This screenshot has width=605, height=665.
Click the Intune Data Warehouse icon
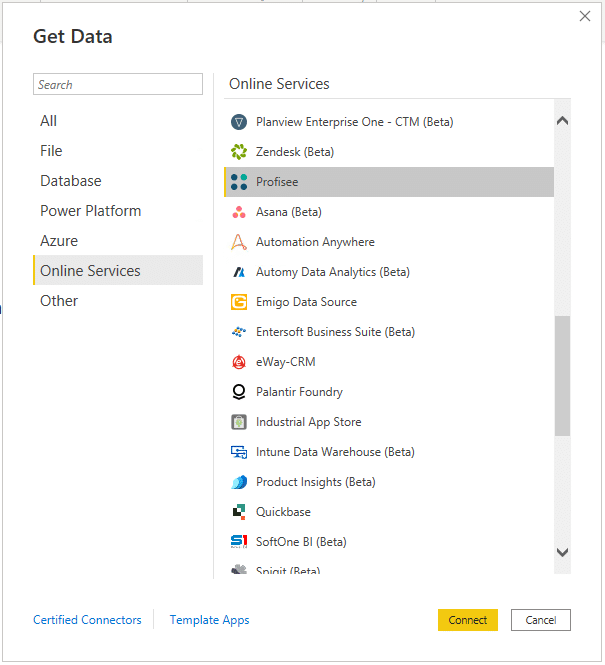click(239, 452)
